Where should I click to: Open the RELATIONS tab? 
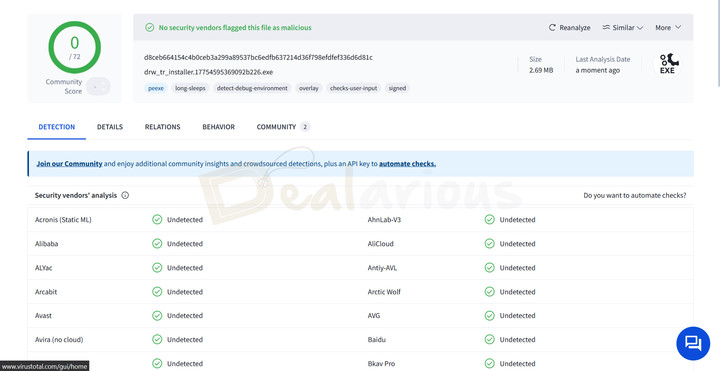[x=163, y=127]
